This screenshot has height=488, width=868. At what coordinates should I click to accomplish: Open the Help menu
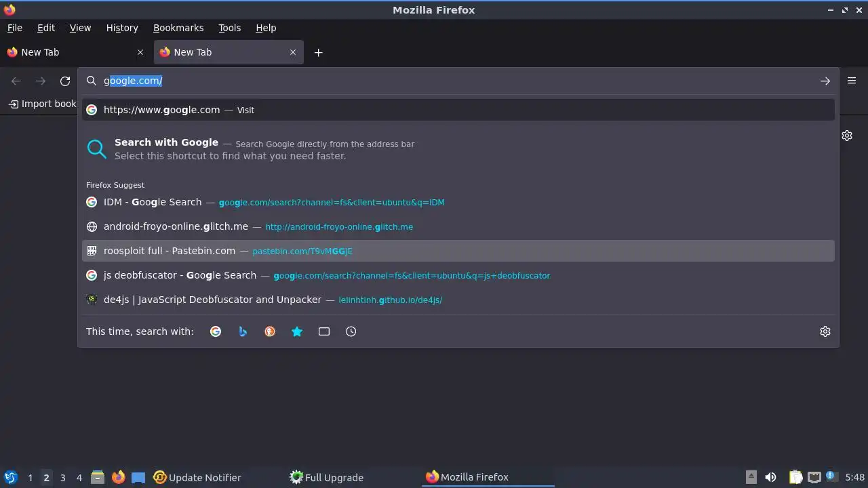[266, 28]
